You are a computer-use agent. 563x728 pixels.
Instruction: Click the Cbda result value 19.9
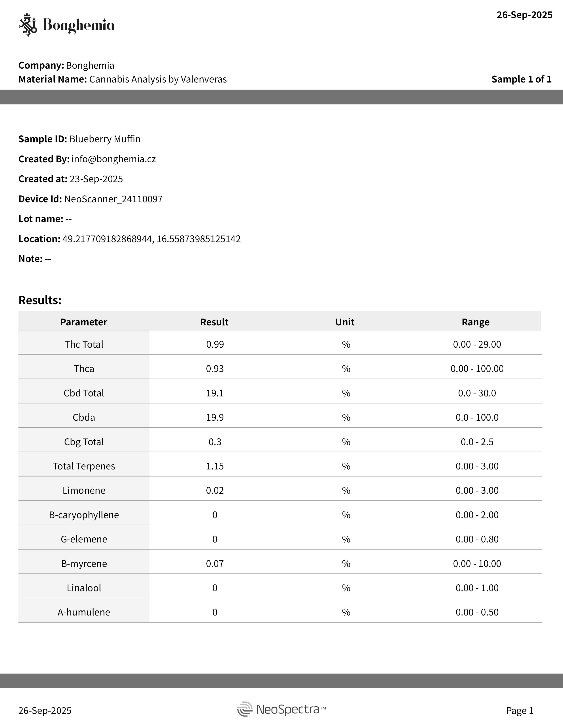click(x=215, y=417)
